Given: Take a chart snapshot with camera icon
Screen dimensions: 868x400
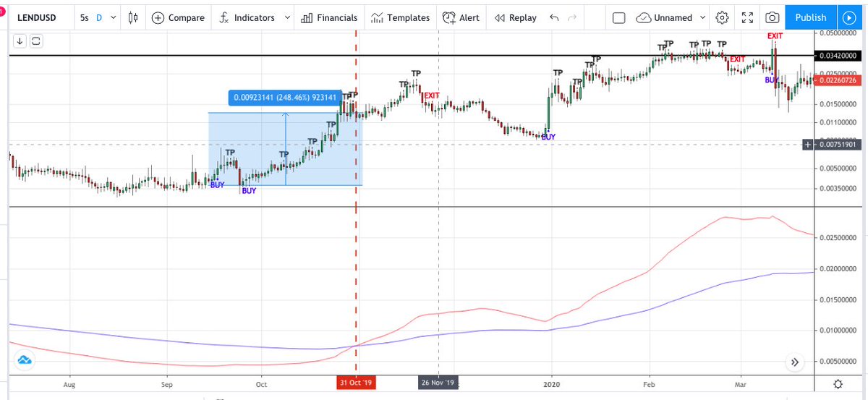Looking at the screenshot, I should pos(773,17).
